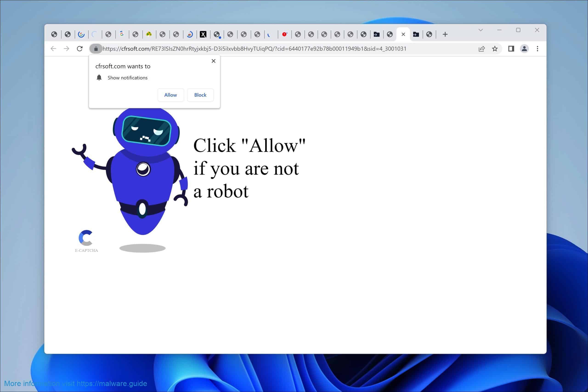This screenshot has width=588, height=392.
Task: Go back to previous page
Action: coord(53,49)
